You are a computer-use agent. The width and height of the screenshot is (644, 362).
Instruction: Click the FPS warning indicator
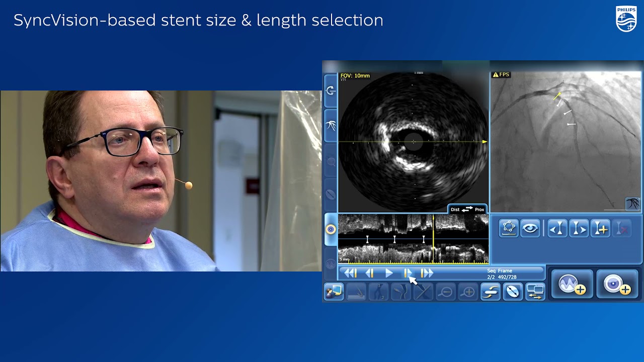tap(501, 74)
